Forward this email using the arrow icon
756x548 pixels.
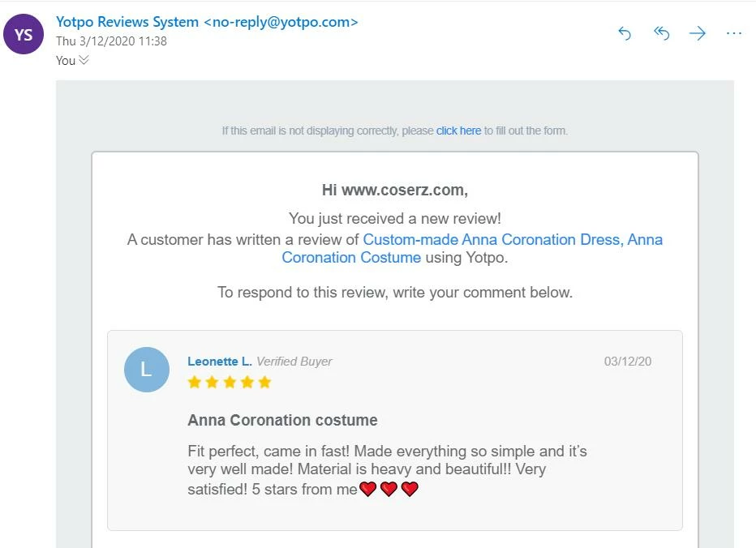(697, 33)
